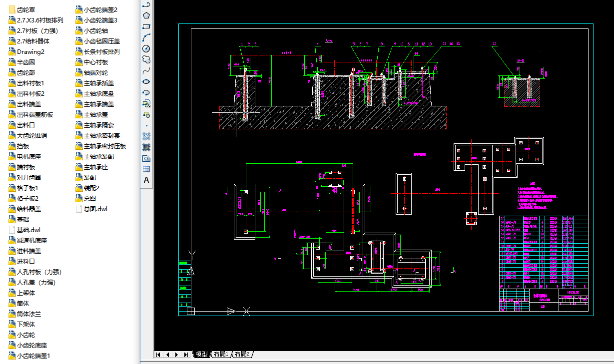Select the Arc draw tool
The height and width of the screenshot is (364, 614).
pyautogui.click(x=146, y=37)
